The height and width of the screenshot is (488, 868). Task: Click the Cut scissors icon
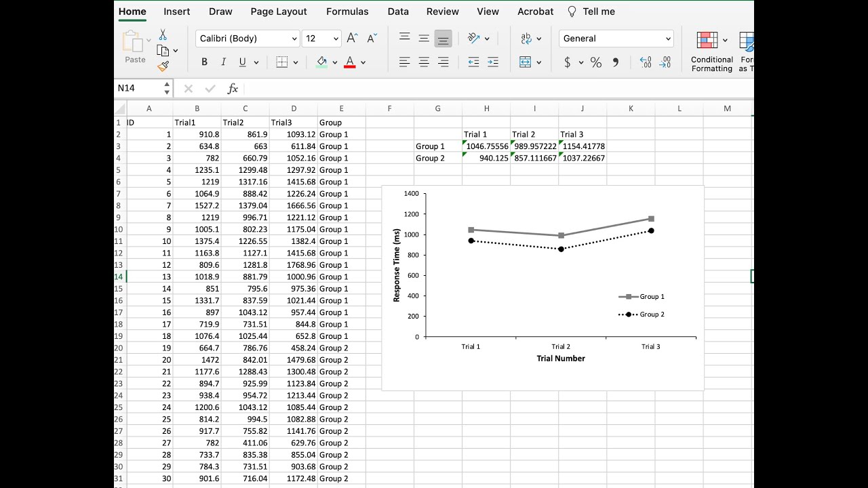pyautogui.click(x=163, y=35)
